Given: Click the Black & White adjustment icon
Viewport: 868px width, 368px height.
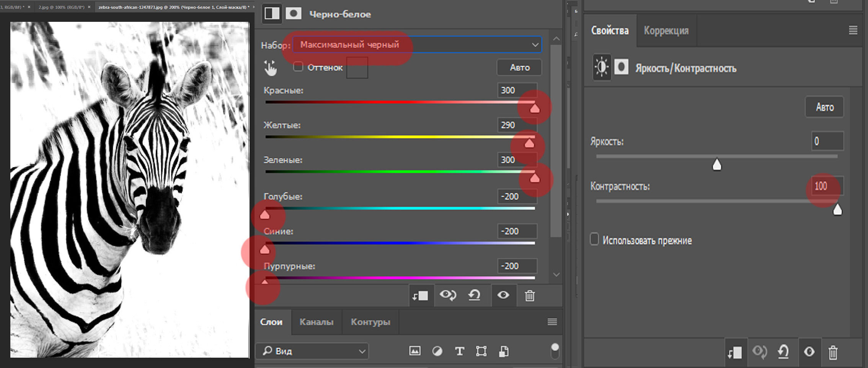Looking at the screenshot, I should 272,14.
